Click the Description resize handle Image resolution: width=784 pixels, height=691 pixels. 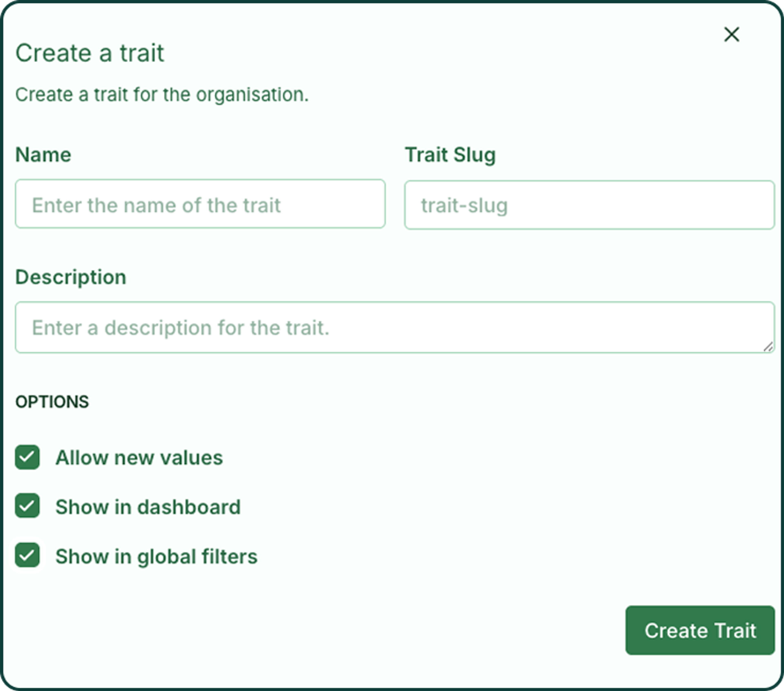tap(768, 347)
